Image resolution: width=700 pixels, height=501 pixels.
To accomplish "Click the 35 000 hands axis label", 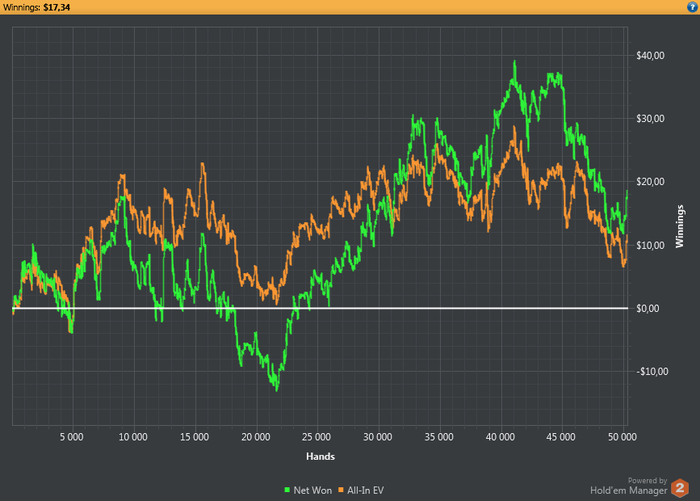I will (x=439, y=437).
